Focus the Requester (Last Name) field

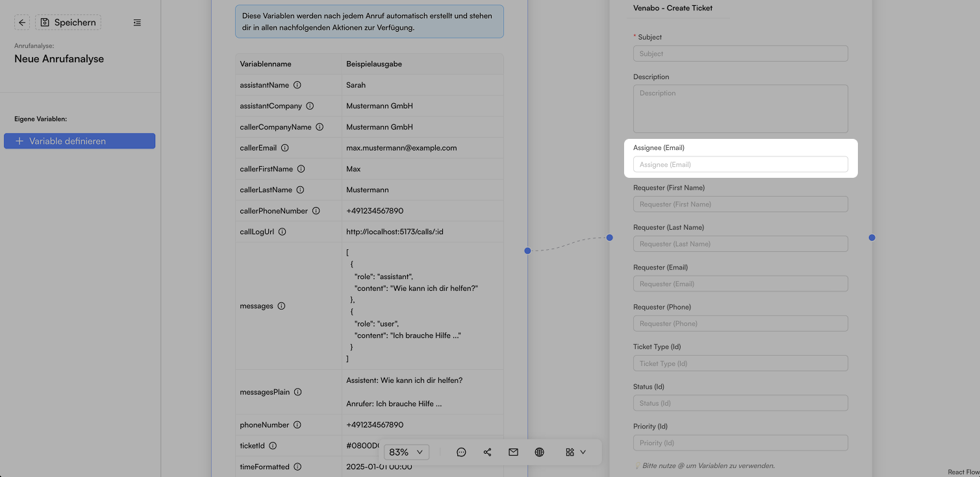(x=740, y=244)
